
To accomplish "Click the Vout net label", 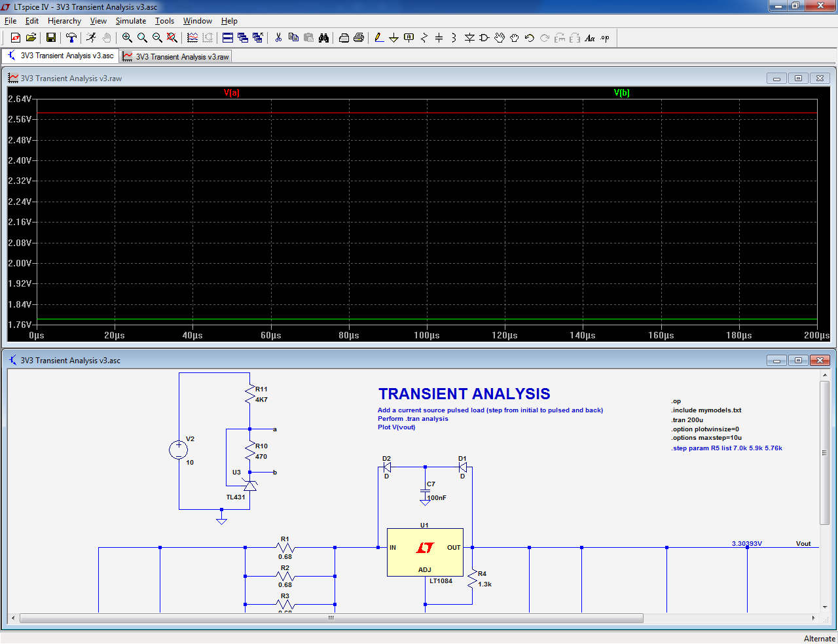I will point(803,544).
